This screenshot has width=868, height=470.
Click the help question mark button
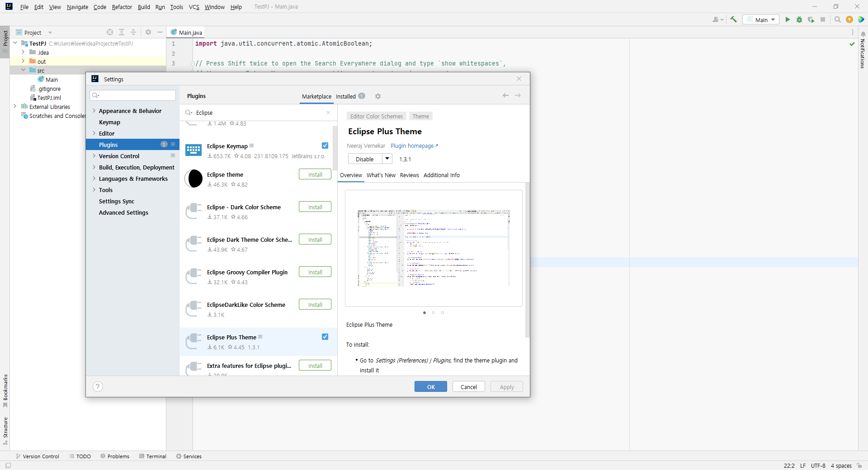[98, 386]
